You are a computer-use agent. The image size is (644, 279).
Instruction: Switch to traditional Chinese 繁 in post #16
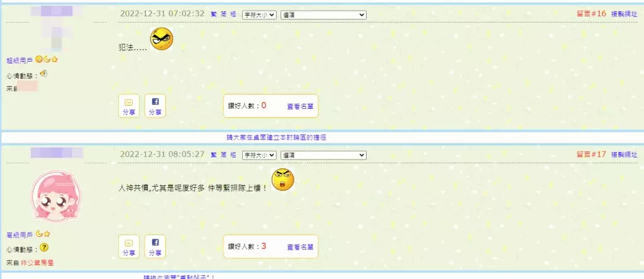[x=214, y=14]
